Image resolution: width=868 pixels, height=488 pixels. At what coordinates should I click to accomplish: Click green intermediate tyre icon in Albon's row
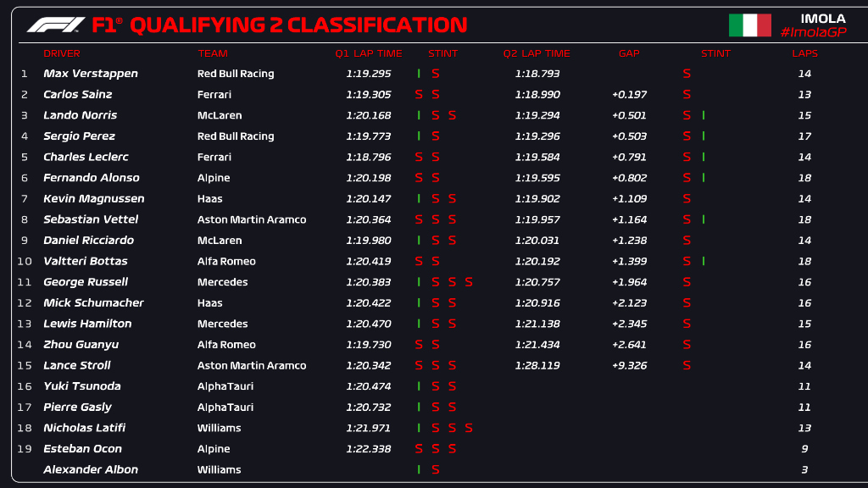tap(419, 469)
